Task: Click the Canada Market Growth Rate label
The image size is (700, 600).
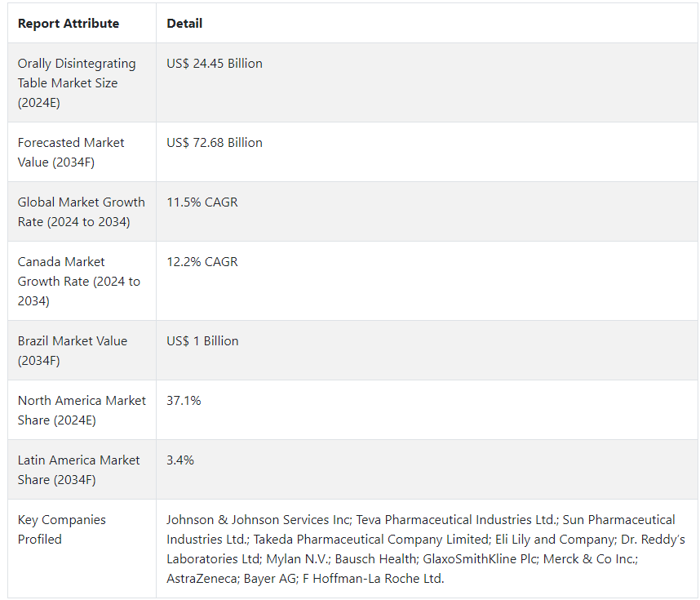Action: click(x=79, y=281)
